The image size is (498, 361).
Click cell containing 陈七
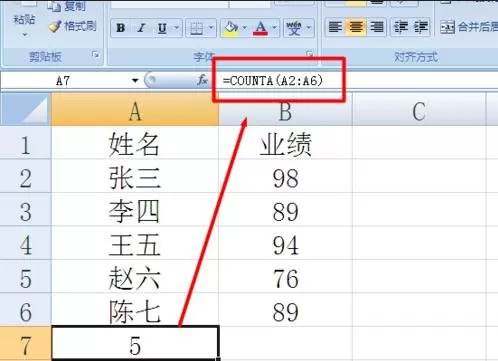click(x=135, y=310)
